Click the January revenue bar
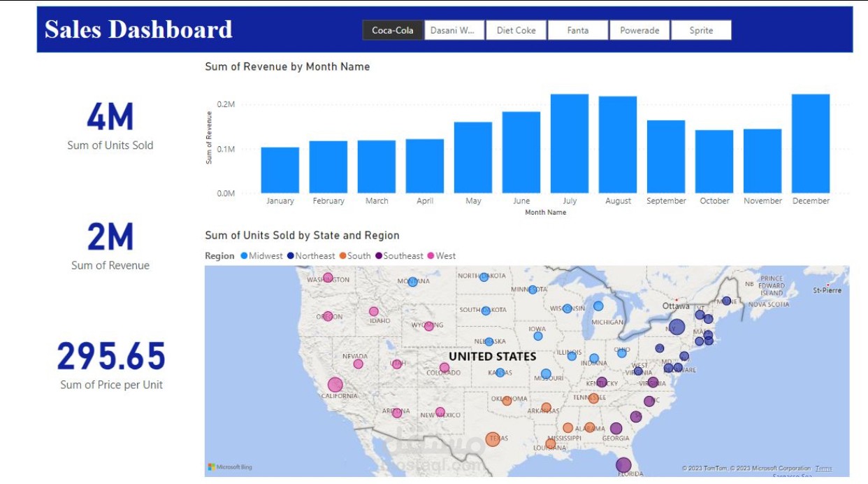This screenshot has width=868, height=484. tap(280, 170)
